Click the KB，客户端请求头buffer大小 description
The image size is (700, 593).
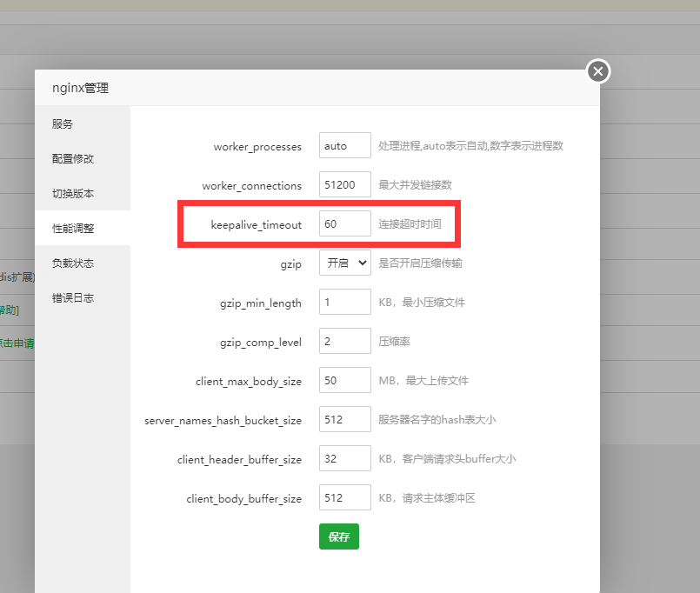pos(447,458)
